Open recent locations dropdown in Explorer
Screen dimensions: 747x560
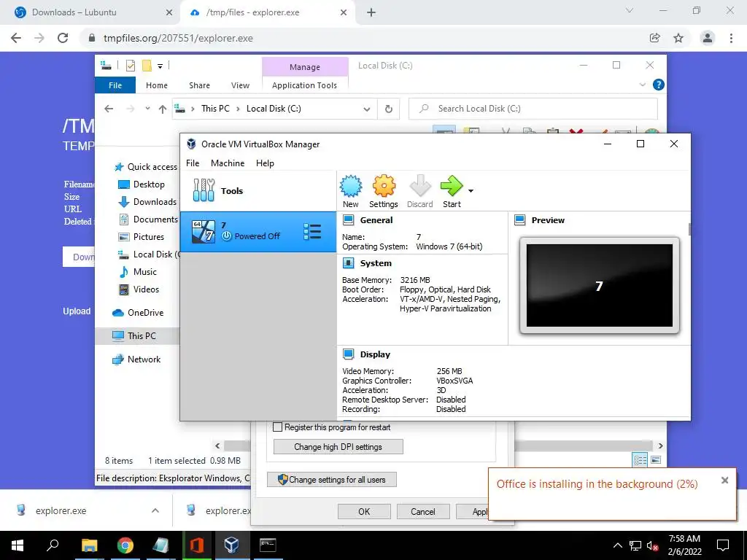[x=147, y=109]
